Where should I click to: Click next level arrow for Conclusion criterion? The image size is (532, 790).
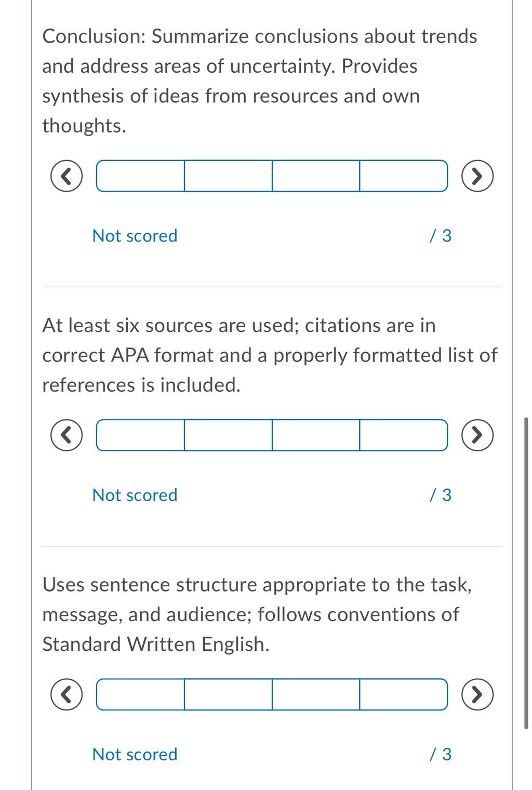[x=477, y=176]
